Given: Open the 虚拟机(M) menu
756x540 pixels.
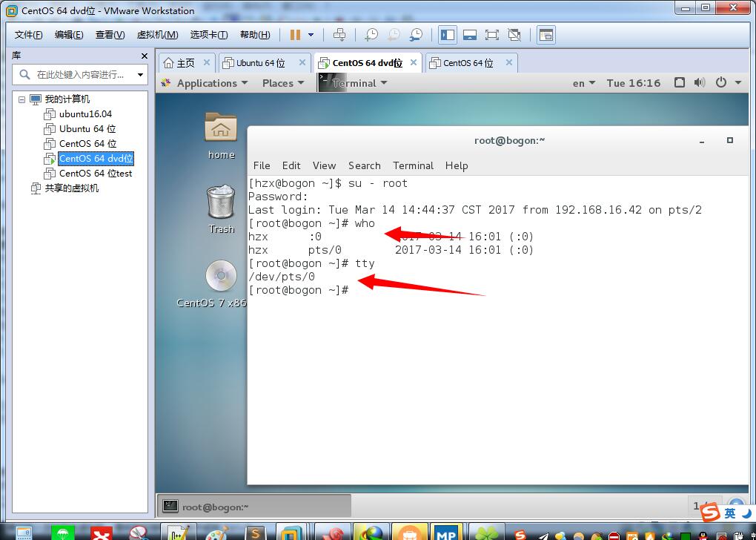Looking at the screenshot, I should point(157,35).
